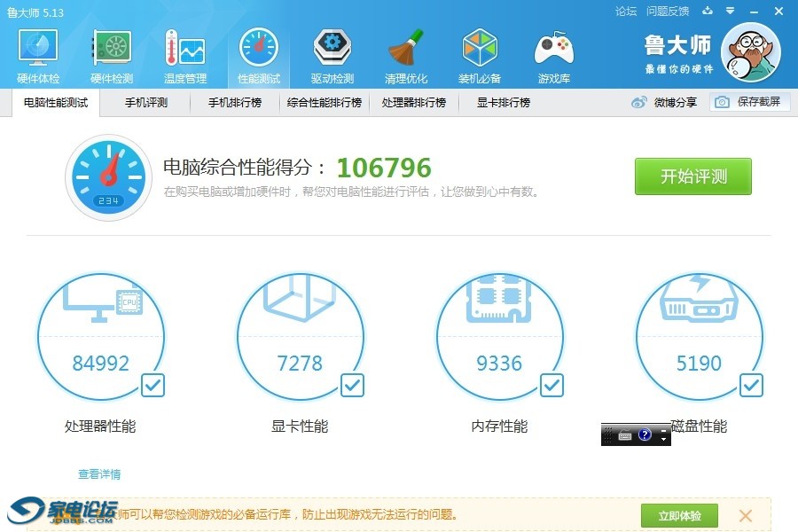Image resolution: width=798 pixels, height=532 pixels.
Task: Toggle the 内存性能 checkbox
Action: click(552, 385)
